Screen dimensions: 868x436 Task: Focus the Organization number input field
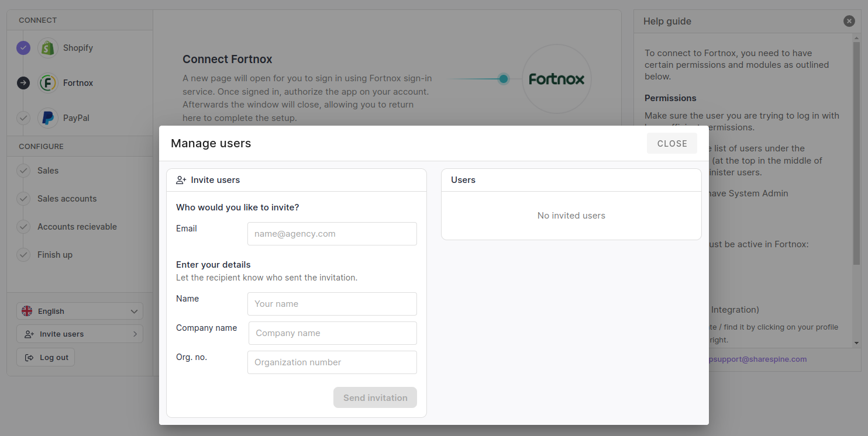(x=332, y=362)
